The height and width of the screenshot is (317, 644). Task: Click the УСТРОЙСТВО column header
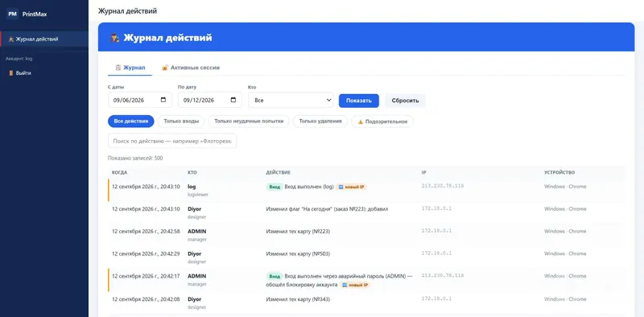point(559,172)
